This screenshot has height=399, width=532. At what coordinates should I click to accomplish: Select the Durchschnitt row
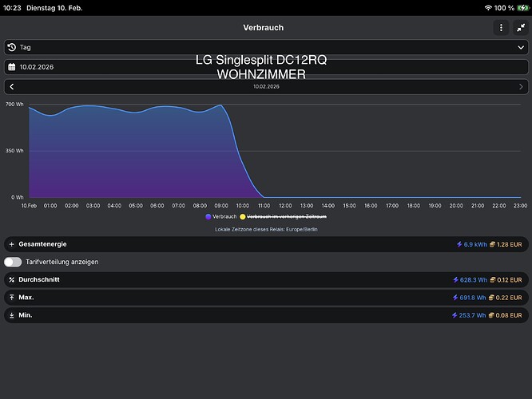pos(266,279)
